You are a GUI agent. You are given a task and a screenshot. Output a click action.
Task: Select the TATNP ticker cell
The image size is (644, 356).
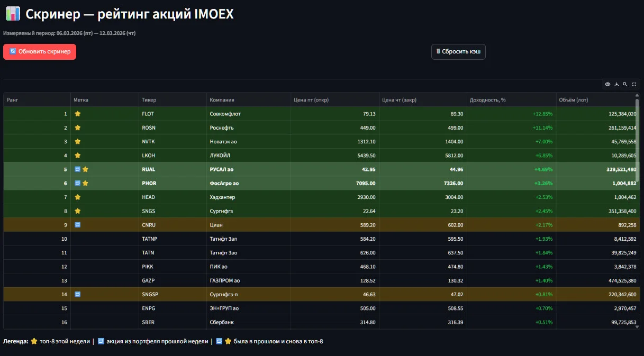[x=173, y=239]
